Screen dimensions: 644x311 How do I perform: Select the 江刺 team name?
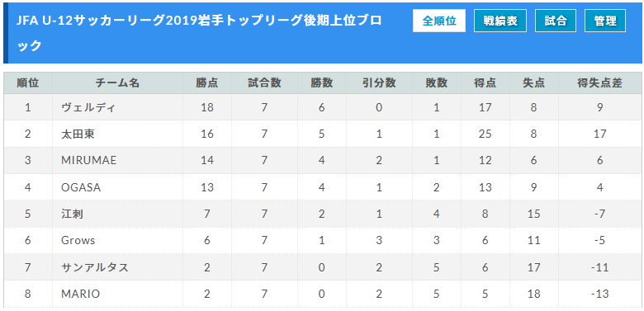tap(73, 214)
